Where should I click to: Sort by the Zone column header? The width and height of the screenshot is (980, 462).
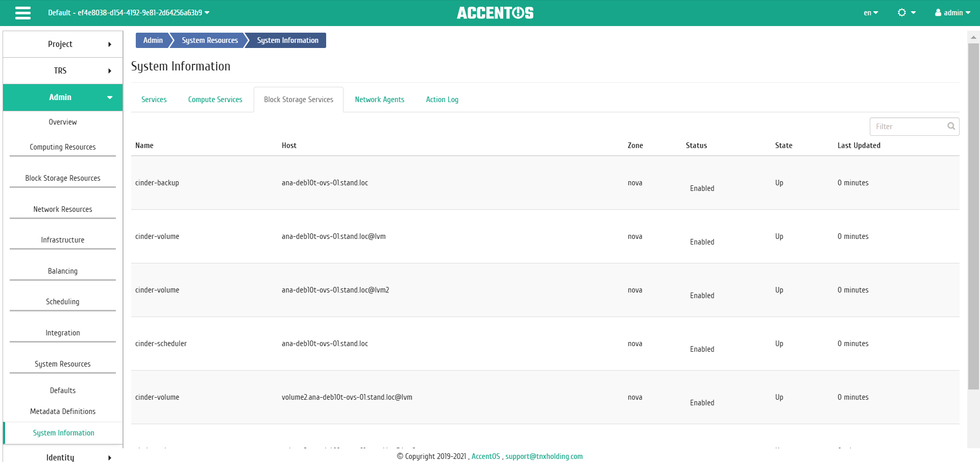(635, 145)
